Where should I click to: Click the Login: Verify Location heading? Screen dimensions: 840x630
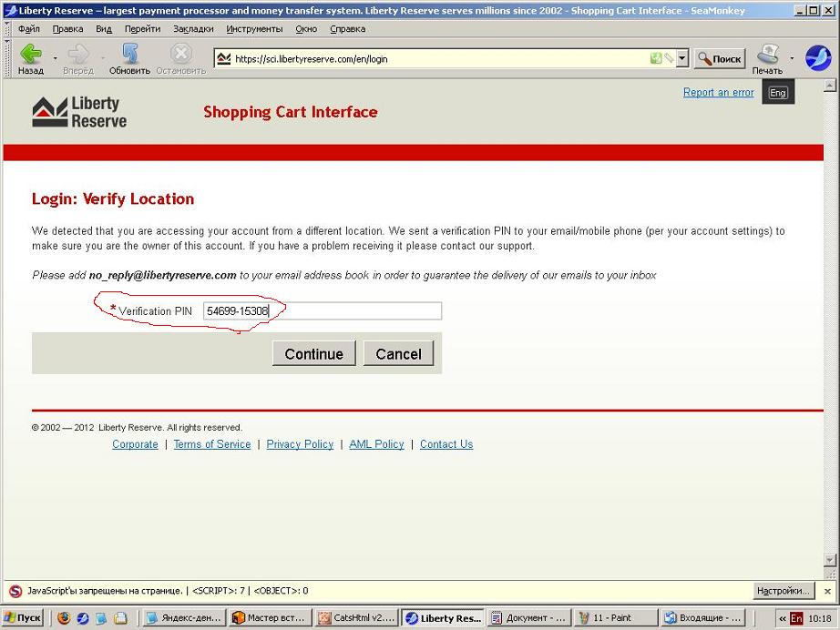point(113,198)
